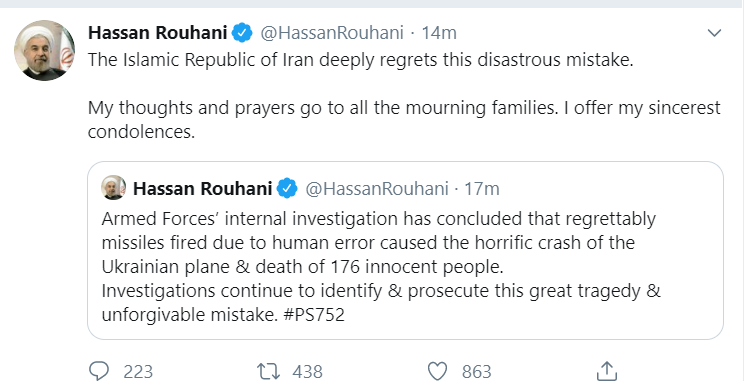
Task: Open the tweet options chevron menu
Action: pyautogui.click(x=714, y=33)
